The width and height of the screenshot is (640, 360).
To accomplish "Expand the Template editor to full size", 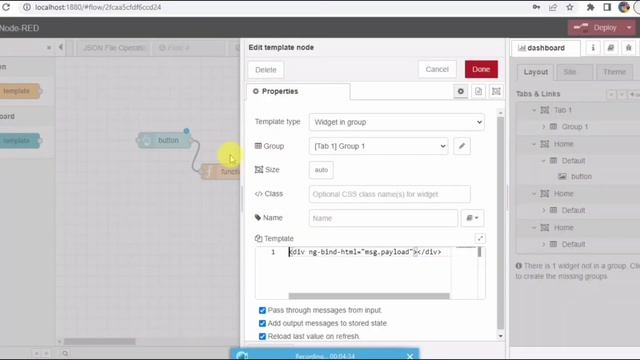I will click(x=480, y=238).
